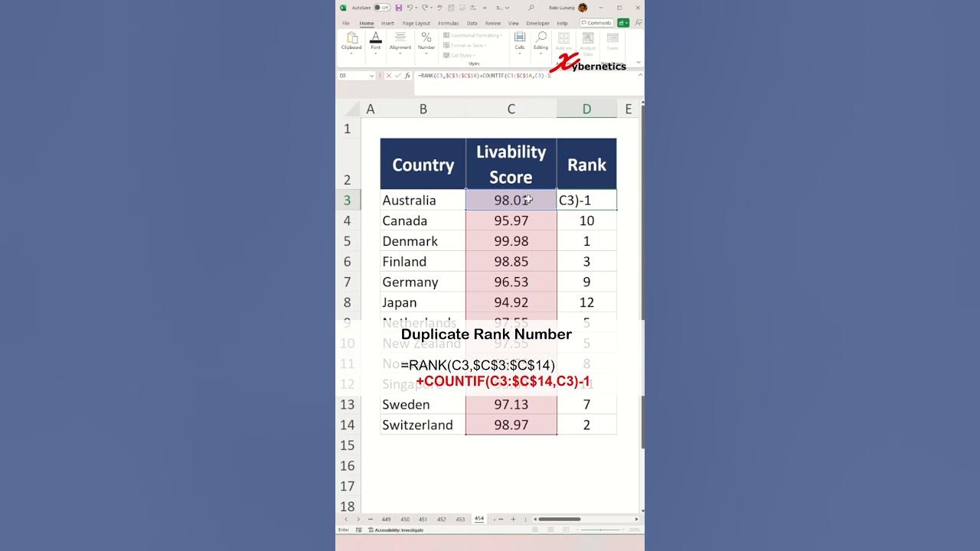Click the Insert Function fx icon
The image size is (980, 551).
pyautogui.click(x=408, y=76)
